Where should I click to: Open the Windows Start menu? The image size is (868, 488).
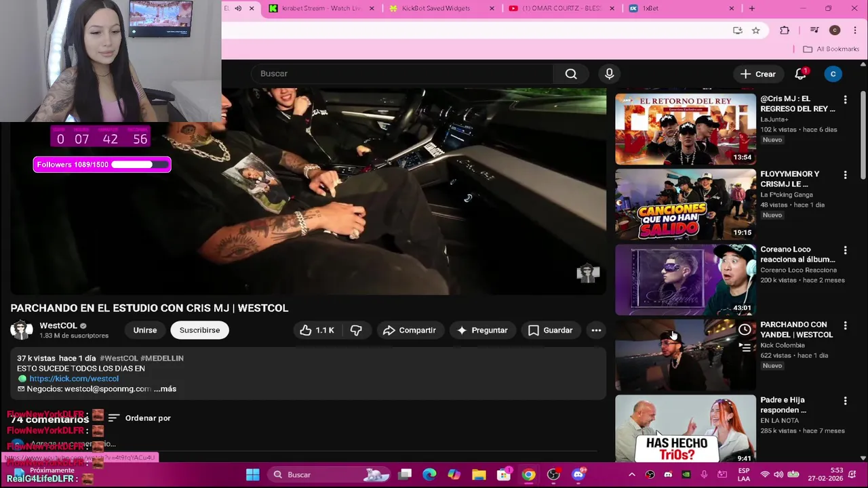(252, 474)
